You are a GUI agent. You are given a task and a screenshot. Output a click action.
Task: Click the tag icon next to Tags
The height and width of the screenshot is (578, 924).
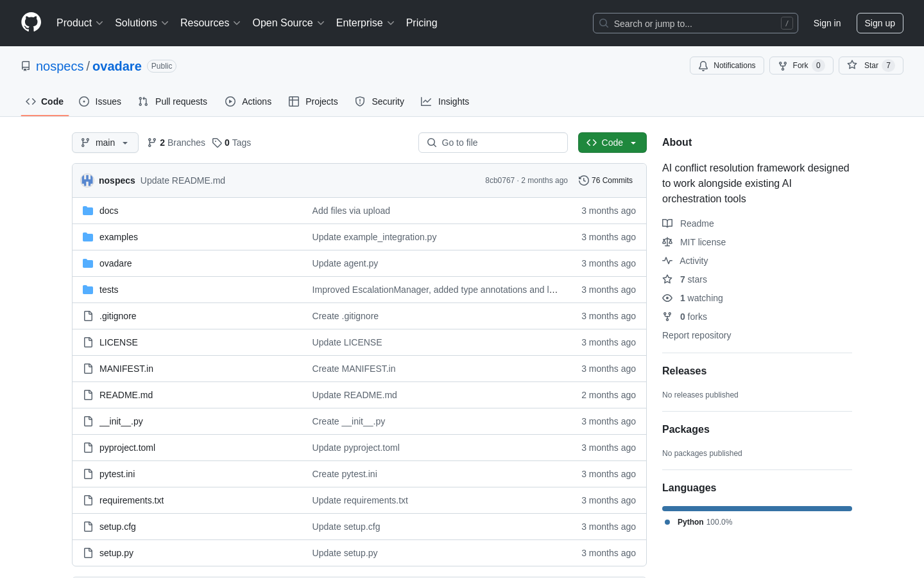217,143
